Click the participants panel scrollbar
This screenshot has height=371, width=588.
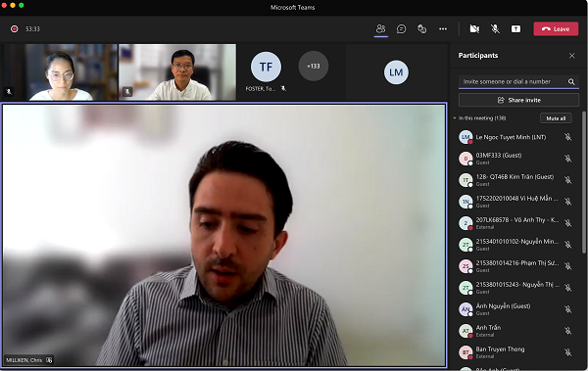click(x=584, y=182)
